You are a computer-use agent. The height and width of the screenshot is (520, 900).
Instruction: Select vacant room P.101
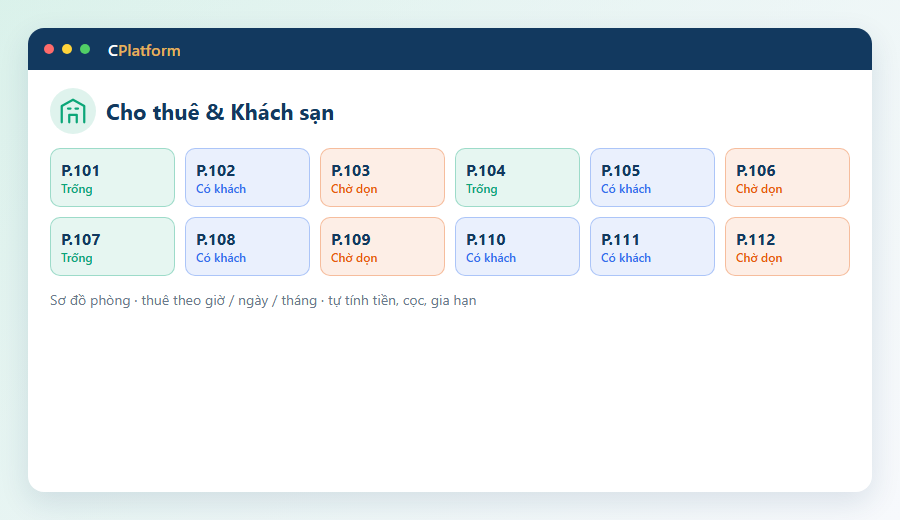click(112, 177)
